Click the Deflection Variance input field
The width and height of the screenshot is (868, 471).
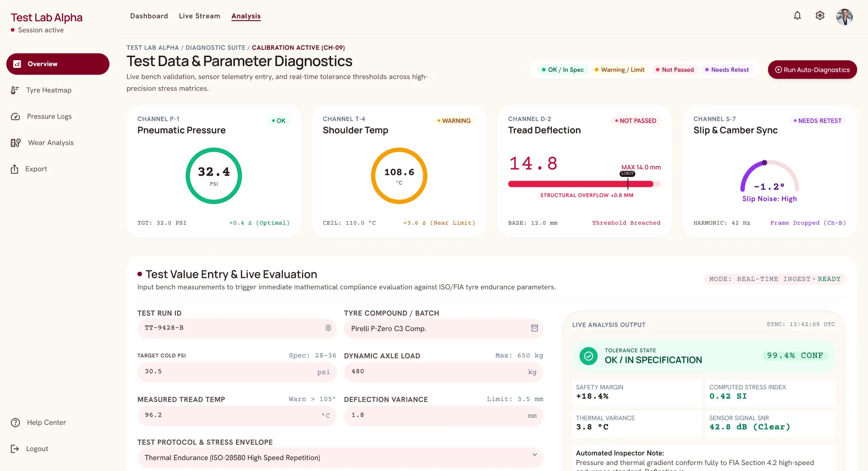coord(443,415)
